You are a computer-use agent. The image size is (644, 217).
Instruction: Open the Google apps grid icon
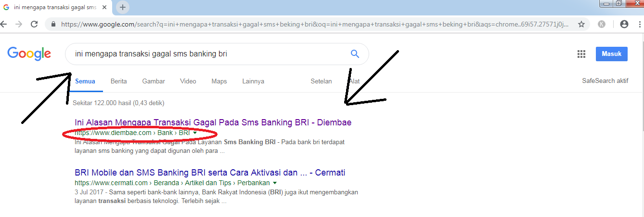[x=581, y=54]
